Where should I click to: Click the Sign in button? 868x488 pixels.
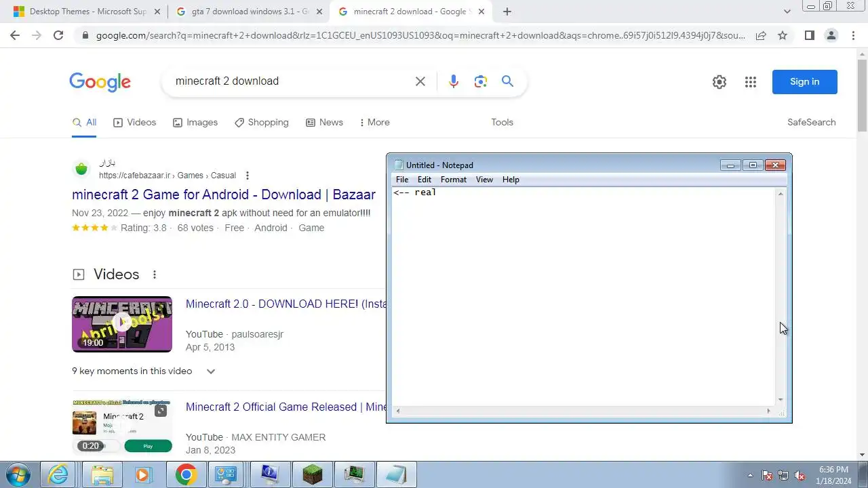[x=805, y=82]
